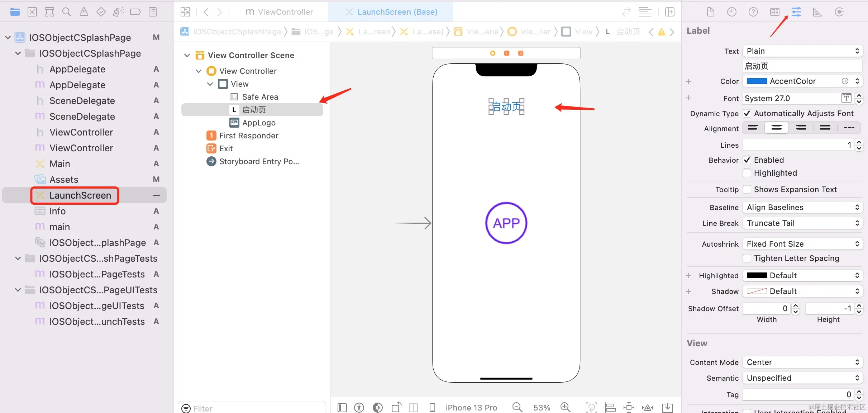Open the Content Mode Center dropdown
The width and height of the screenshot is (868, 413).
click(802, 362)
